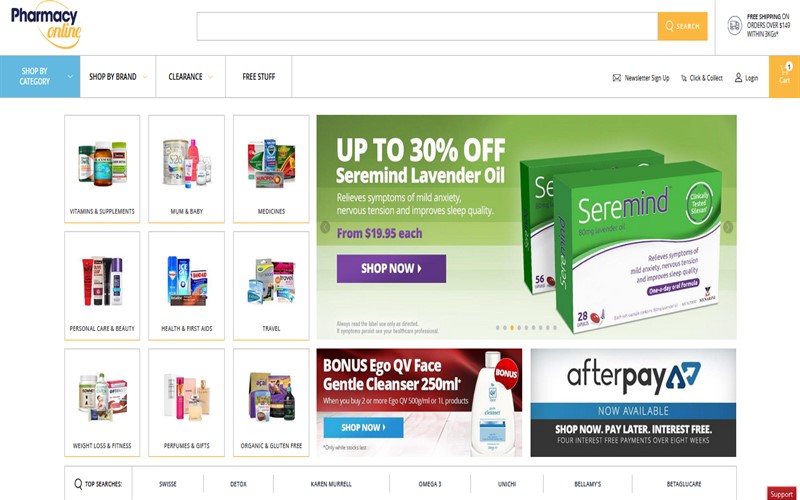Image resolution: width=800 pixels, height=500 pixels.
Task: Expand the Clearance dropdown menu
Action: coord(191,77)
